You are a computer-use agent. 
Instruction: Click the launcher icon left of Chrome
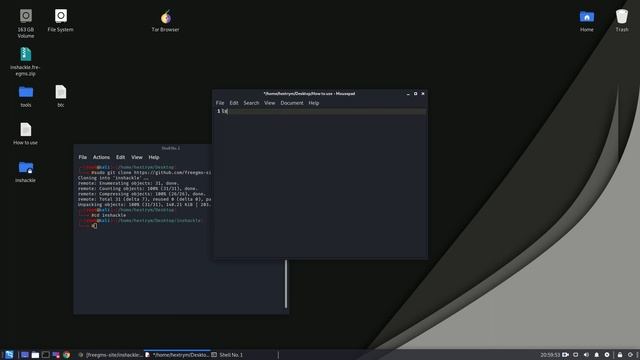click(x=56, y=355)
